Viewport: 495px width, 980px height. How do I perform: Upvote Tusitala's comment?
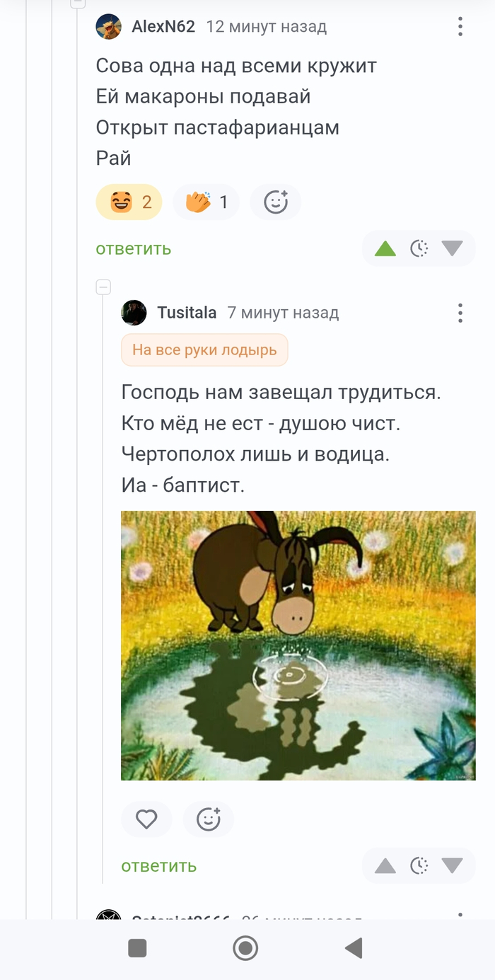click(x=385, y=865)
